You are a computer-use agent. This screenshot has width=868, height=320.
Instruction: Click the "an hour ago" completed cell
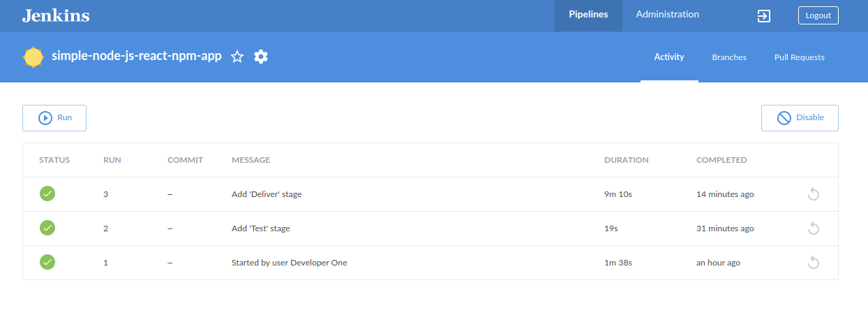(x=719, y=263)
